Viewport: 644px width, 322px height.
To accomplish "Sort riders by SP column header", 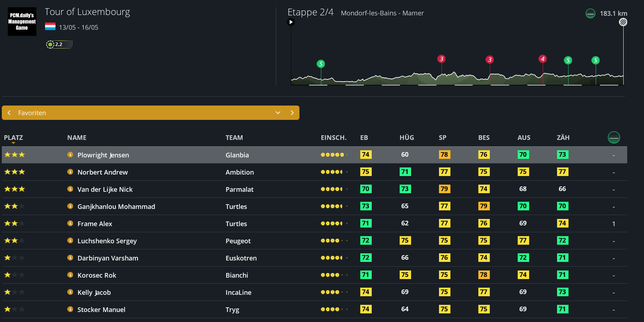I will 442,138.
